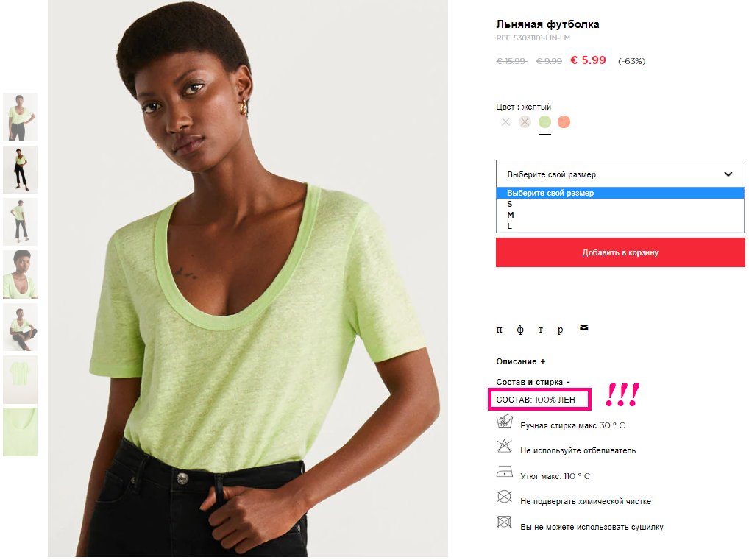
Task: Click the fourth social share icon
Action: (561, 330)
